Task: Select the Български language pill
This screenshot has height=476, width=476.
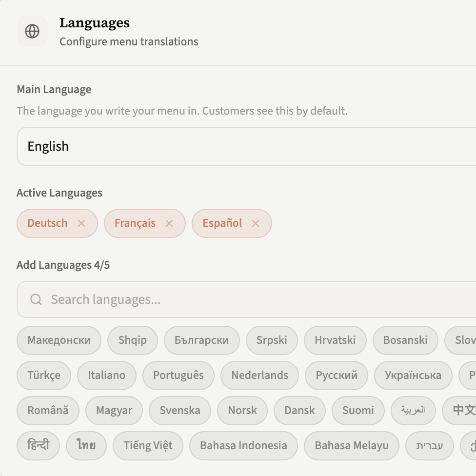Action: (x=201, y=340)
